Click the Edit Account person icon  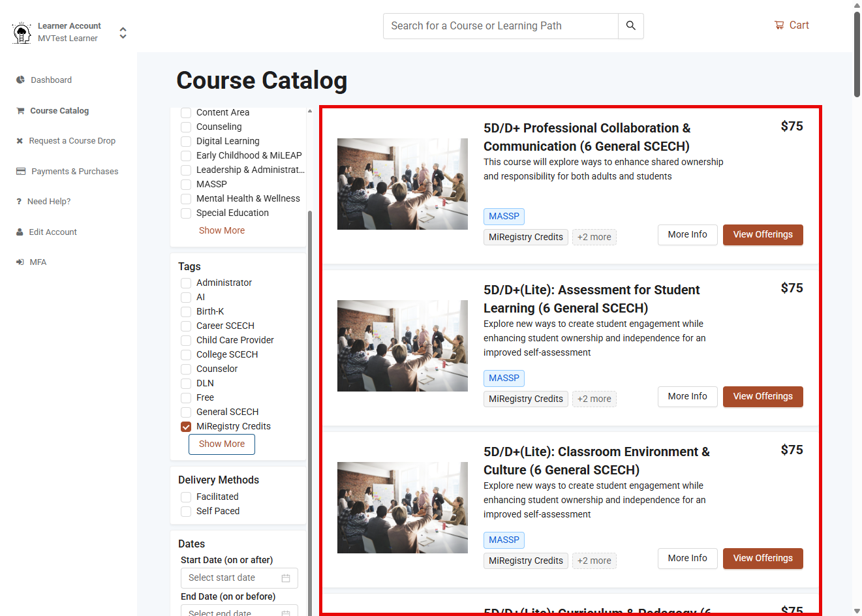[20, 232]
